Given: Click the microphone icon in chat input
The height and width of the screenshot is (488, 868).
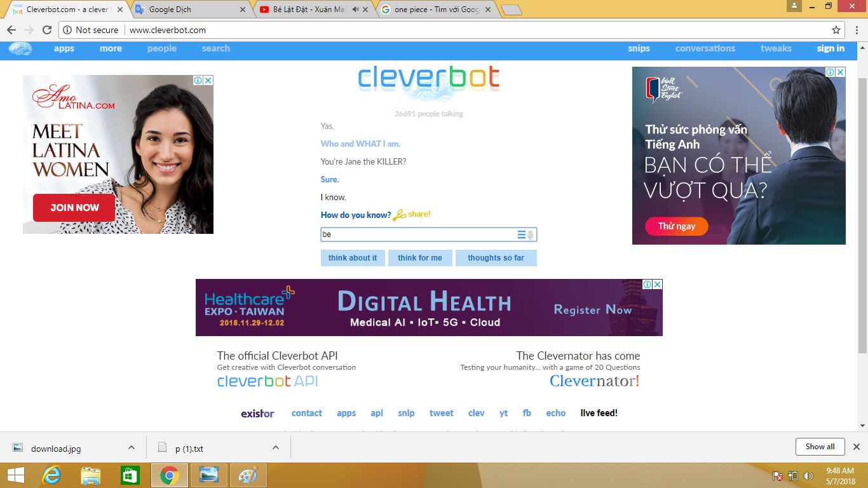Looking at the screenshot, I should click(531, 235).
